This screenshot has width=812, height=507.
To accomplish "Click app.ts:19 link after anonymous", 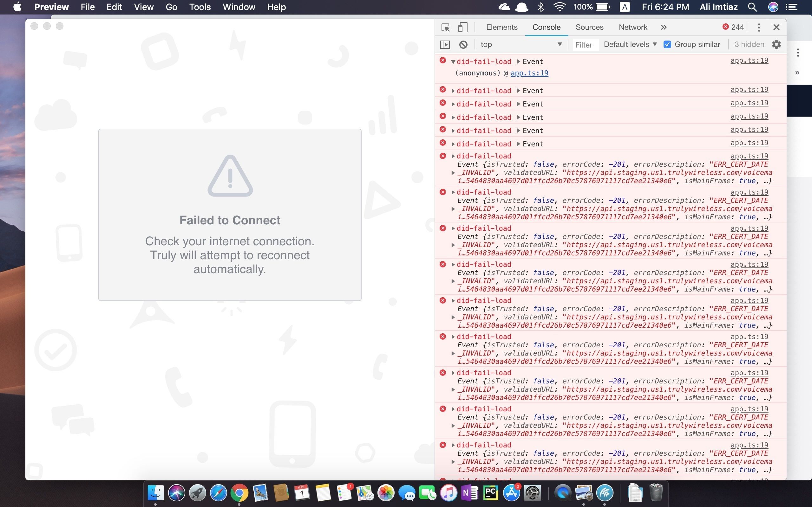I will coord(529,73).
